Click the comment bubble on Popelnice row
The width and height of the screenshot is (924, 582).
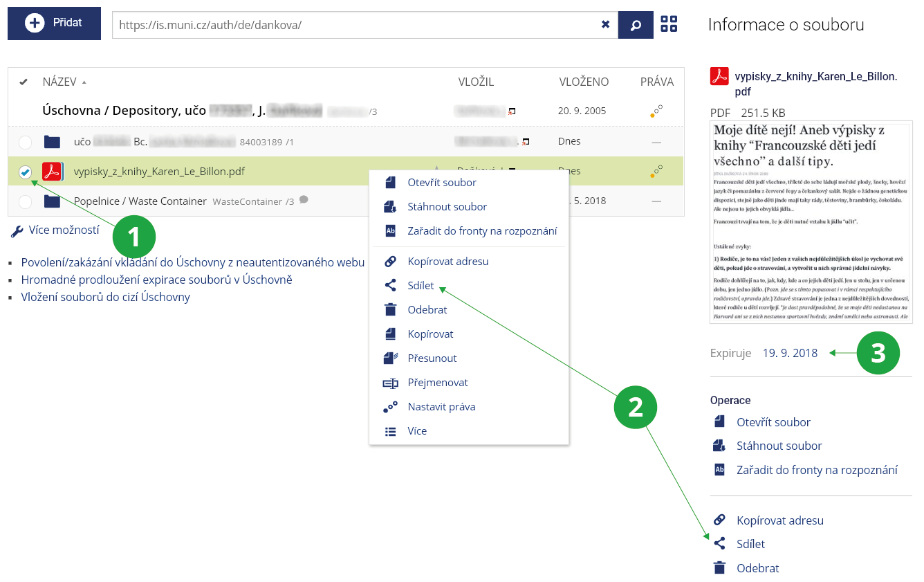coord(304,200)
